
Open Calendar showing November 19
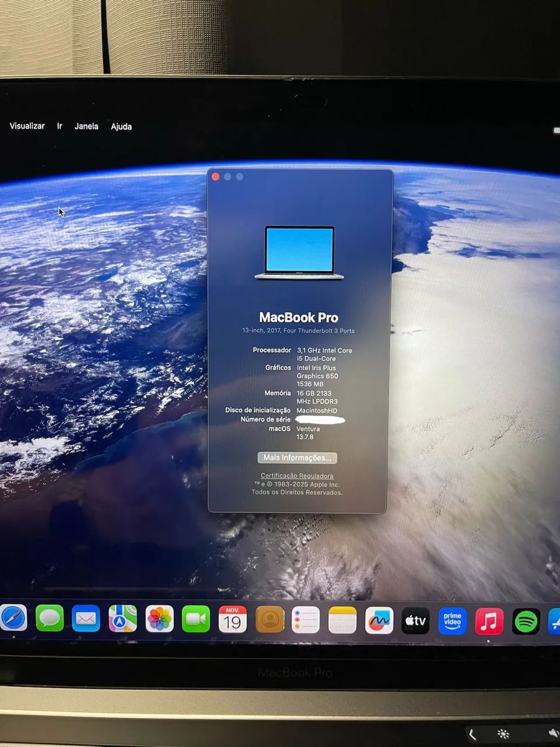pyautogui.click(x=232, y=619)
